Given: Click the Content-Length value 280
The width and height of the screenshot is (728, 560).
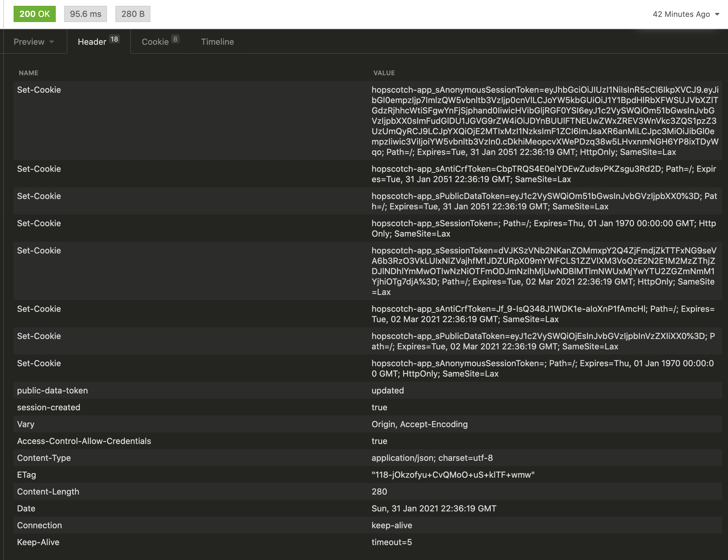Looking at the screenshot, I should 378,491.
